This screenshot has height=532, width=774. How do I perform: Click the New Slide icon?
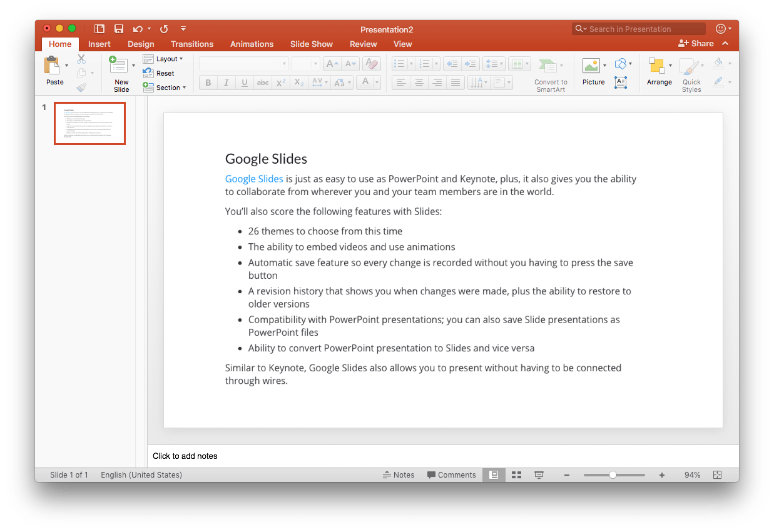119,65
